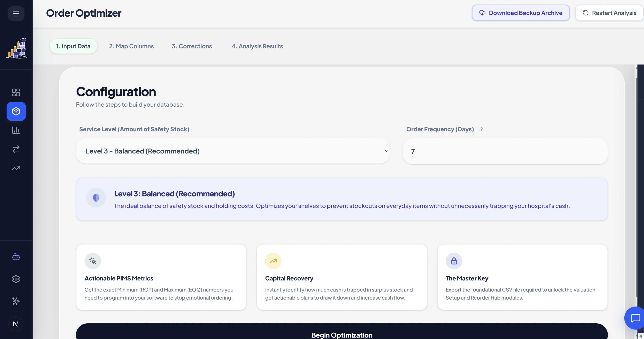This screenshot has height=339, width=644.
Task: Switch to the 1. Input Data tab
Action: click(x=73, y=46)
